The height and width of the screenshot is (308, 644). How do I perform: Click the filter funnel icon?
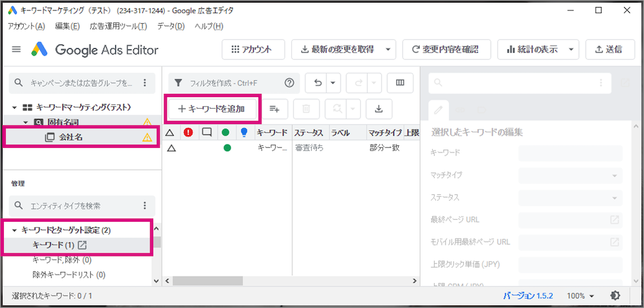[x=178, y=83]
